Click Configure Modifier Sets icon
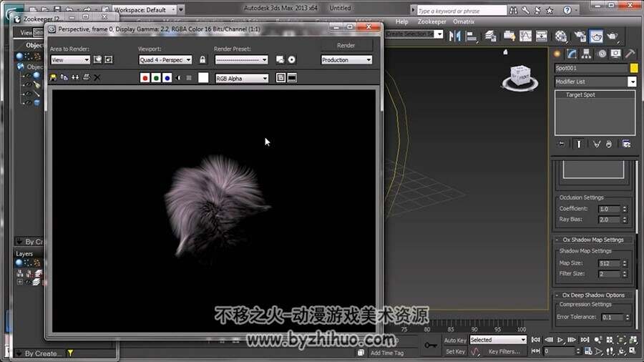Screen dimensions: 644x362 (626, 144)
